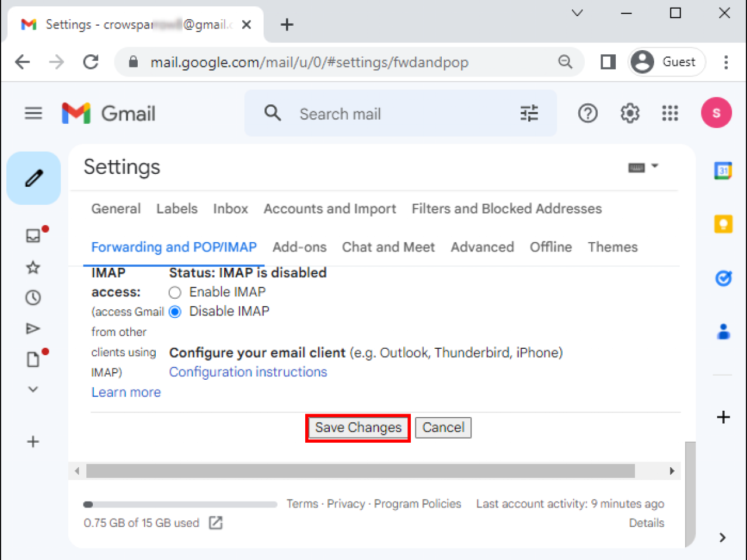This screenshot has height=560, width=747.
Task: Open Sent mail arrow icon
Action: tap(33, 328)
